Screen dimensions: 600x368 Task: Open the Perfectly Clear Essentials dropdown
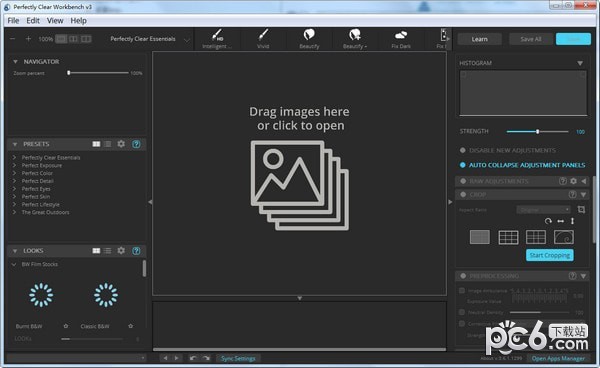(149, 39)
